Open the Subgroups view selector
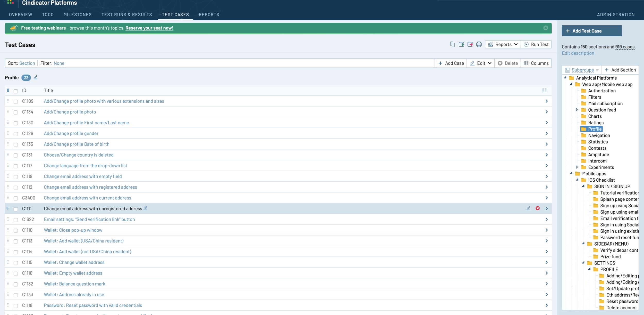 (582, 70)
